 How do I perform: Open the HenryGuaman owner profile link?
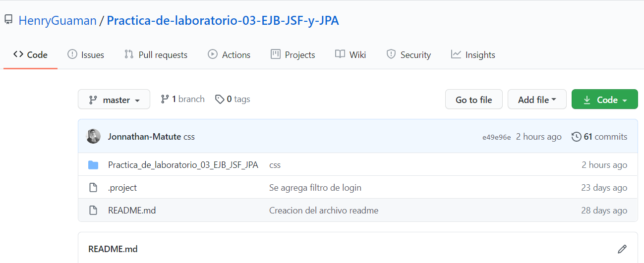pos(58,20)
